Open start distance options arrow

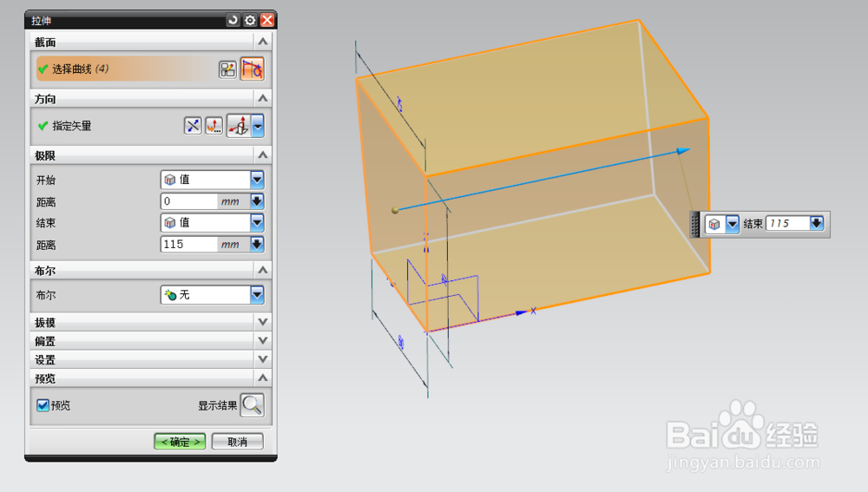pos(257,201)
